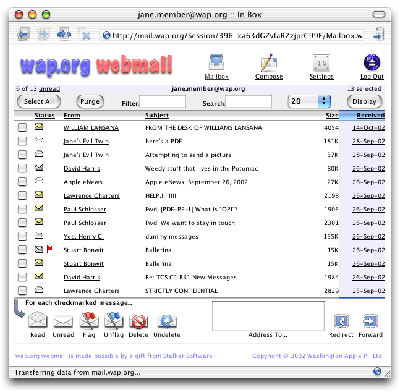Screen dimensions: 400x392
Task: Click into the Search text field
Action: tap(248, 102)
